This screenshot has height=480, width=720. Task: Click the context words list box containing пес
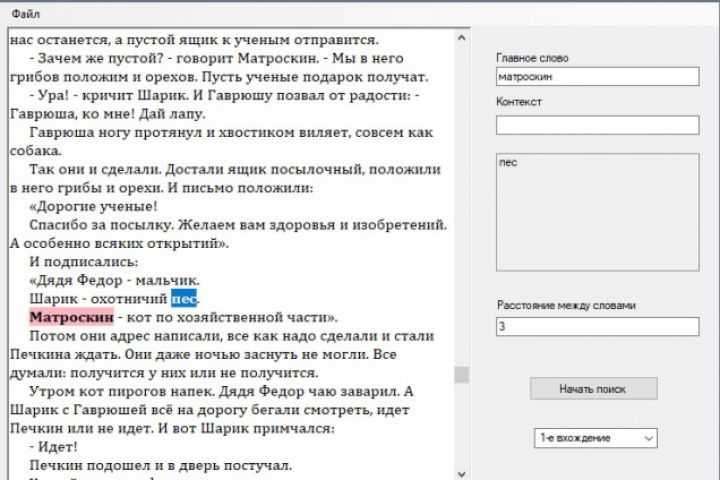point(597,212)
